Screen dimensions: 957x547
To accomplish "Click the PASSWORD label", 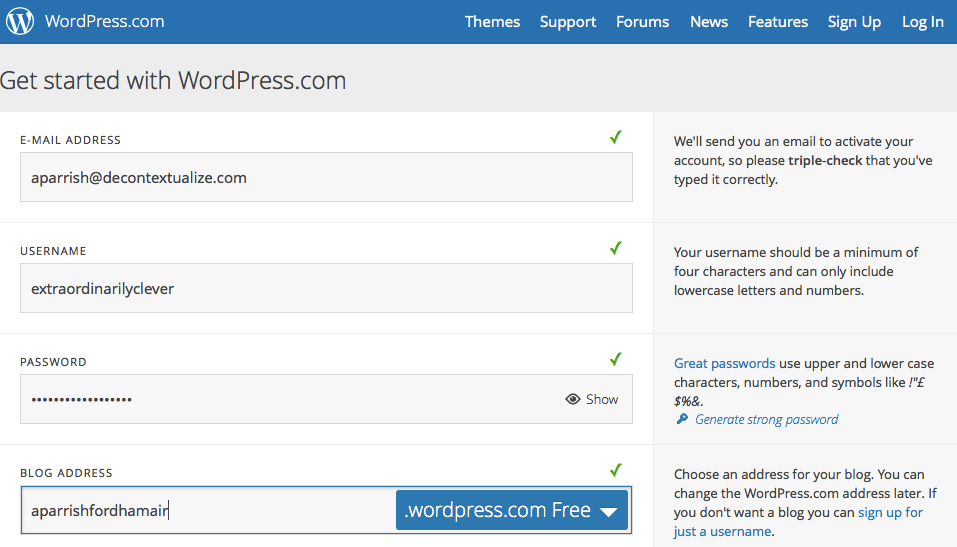I will [53, 362].
